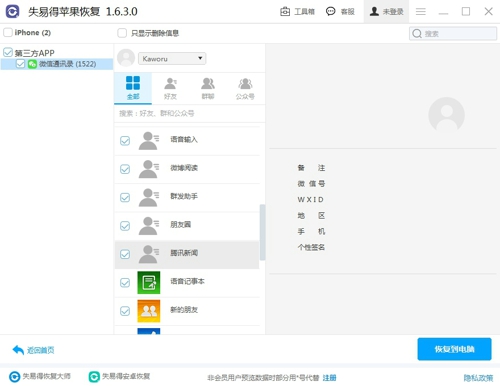Viewport: 500px width, 386px height.
Task: Click the 返回首页 back arrow icon
Action: click(x=18, y=350)
